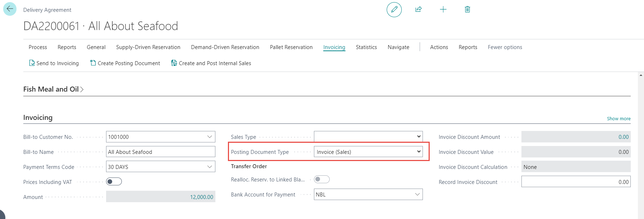This screenshot has height=219, width=644.
Task: Toggle Realloc. Reserv. to Linked Blanket switch
Action: pos(321,180)
